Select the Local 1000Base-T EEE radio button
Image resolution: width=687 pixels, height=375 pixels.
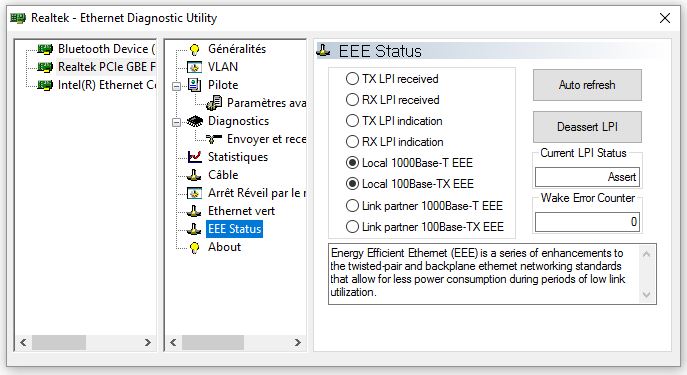[352, 163]
